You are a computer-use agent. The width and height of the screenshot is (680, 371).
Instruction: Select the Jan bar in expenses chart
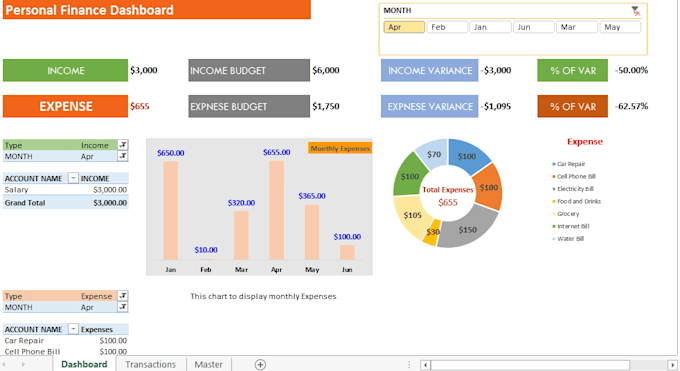click(x=170, y=210)
